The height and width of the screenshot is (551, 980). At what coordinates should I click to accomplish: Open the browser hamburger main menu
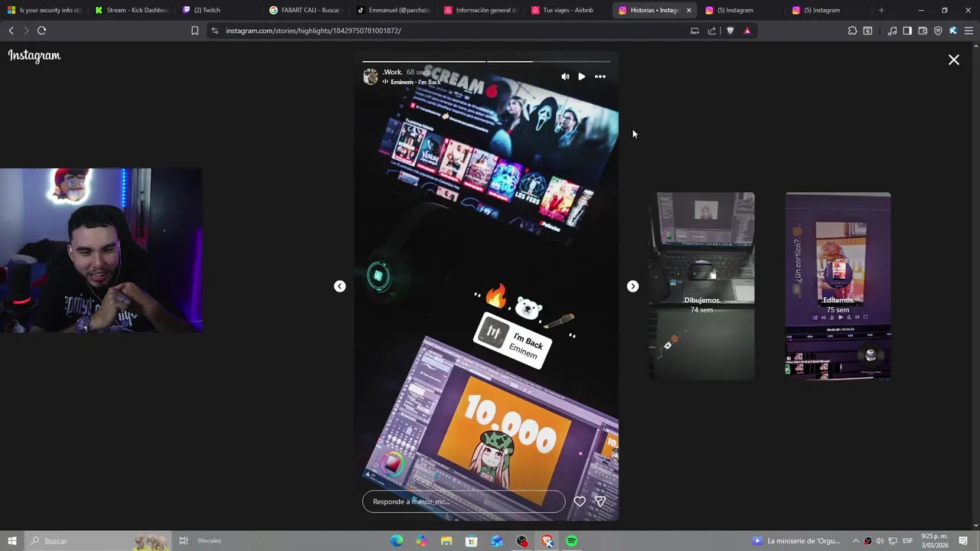click(969, 31)
